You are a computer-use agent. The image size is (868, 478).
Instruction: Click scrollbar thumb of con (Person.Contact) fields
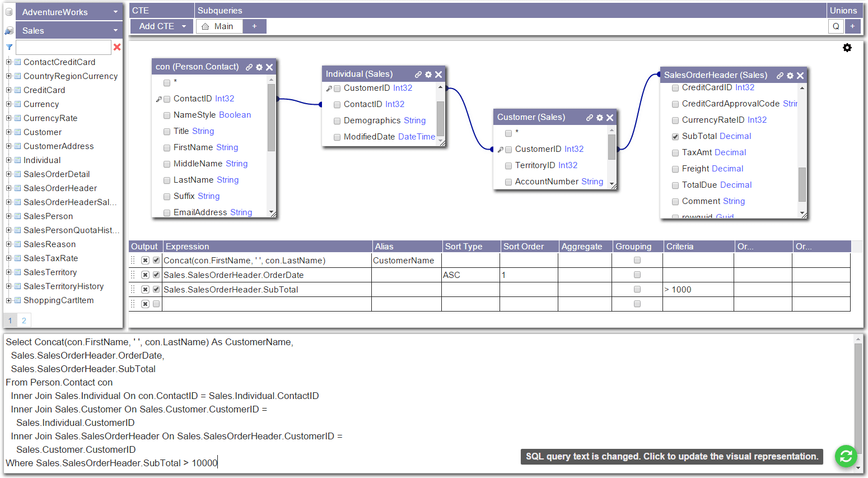[x=271, y=118]
